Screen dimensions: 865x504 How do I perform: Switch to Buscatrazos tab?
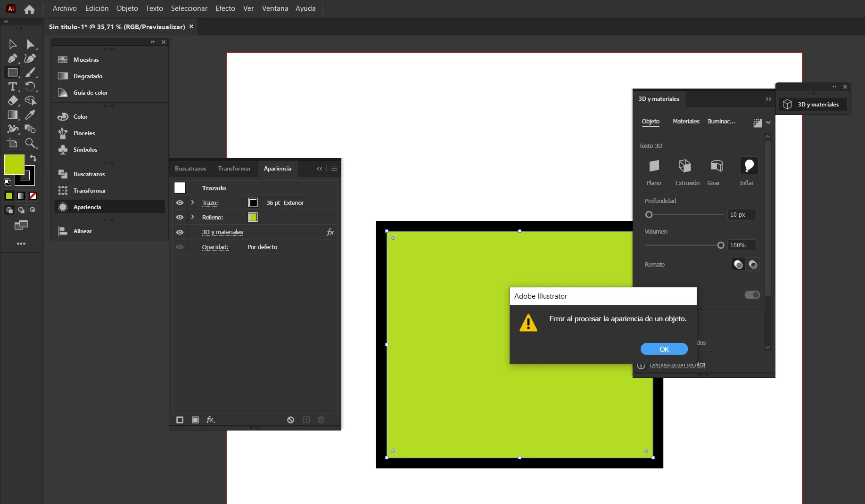pyautogui.click(x=190, y=169)
